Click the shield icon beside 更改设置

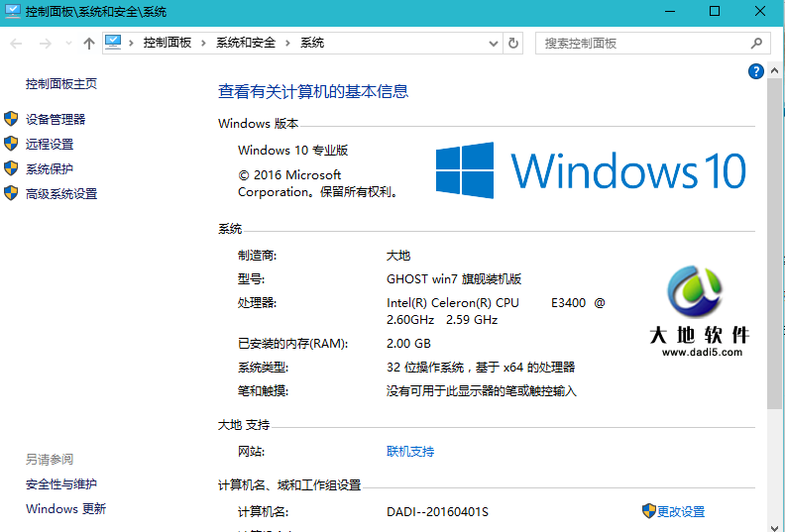[x=648, y=511]
